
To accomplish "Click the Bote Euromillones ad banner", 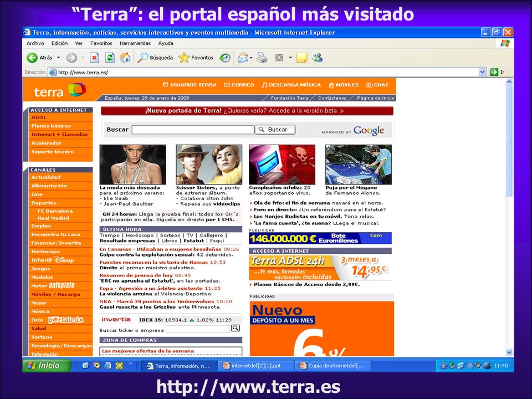I will tap(320, 238).
